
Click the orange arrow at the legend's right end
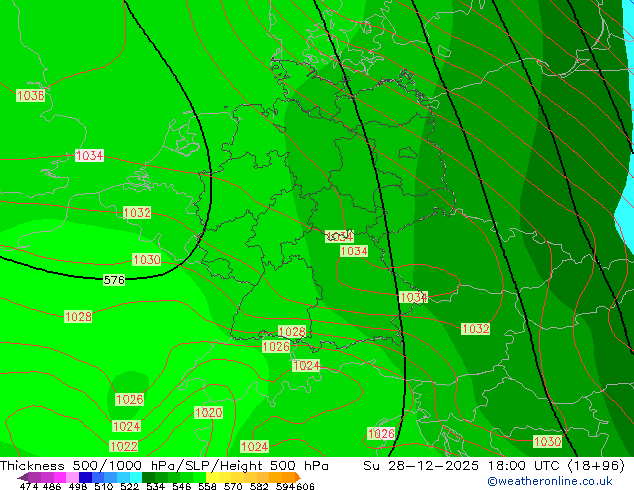point(298,477)
